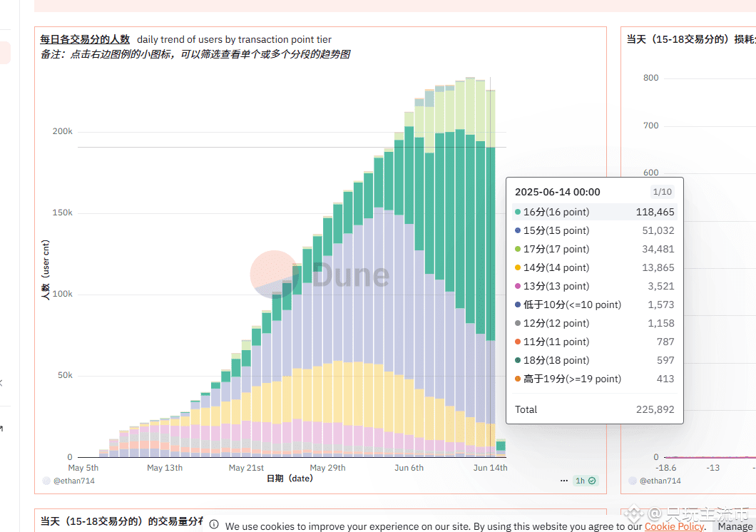Image resolution: width=756 pixels, height=532 pixels.
Task: Click the cookie notice info icon
Action: (x=214, y=524)
